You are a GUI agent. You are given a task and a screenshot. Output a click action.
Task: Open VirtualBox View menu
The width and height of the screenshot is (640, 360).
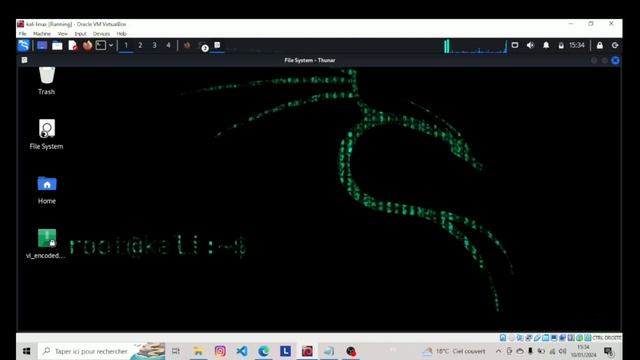[62, 34]
